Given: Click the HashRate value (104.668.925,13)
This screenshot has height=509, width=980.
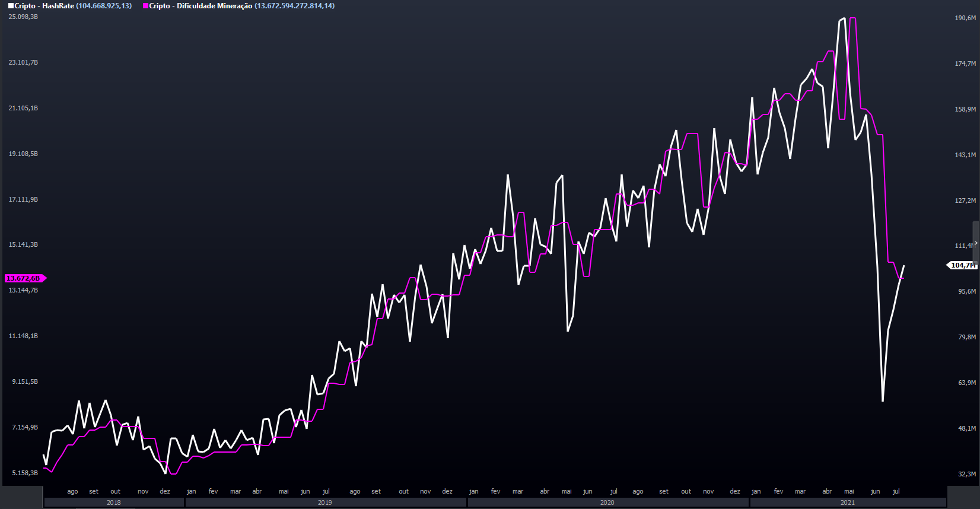Looking at the screenshot, I should 104,6.
